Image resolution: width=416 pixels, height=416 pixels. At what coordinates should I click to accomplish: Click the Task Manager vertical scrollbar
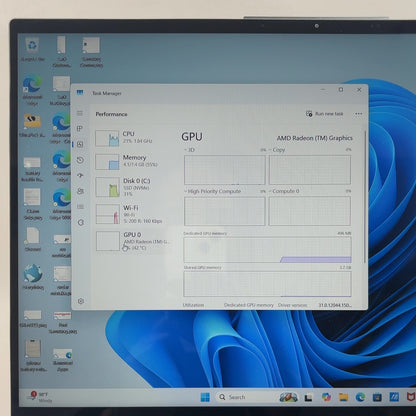coord(365,197)
